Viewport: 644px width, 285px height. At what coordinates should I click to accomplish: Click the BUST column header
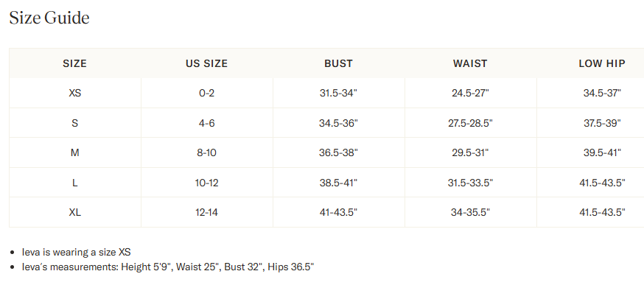[338, 63]
